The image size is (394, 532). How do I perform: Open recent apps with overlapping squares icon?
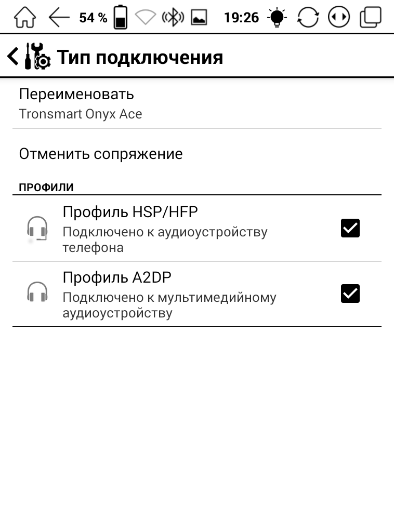click(370, 18)
